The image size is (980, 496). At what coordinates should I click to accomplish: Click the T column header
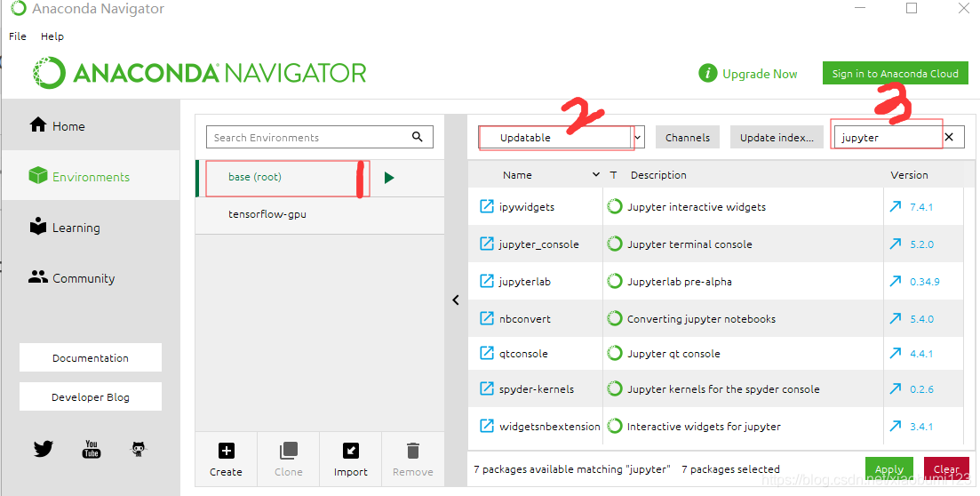pyautogui.click(x=613, y=174)
